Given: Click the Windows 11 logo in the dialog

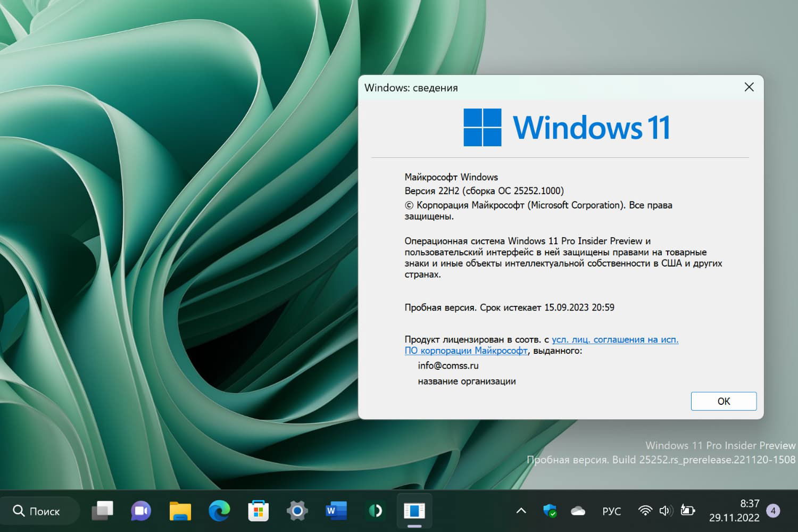Looking at the screenshot, I should (567, 128).
